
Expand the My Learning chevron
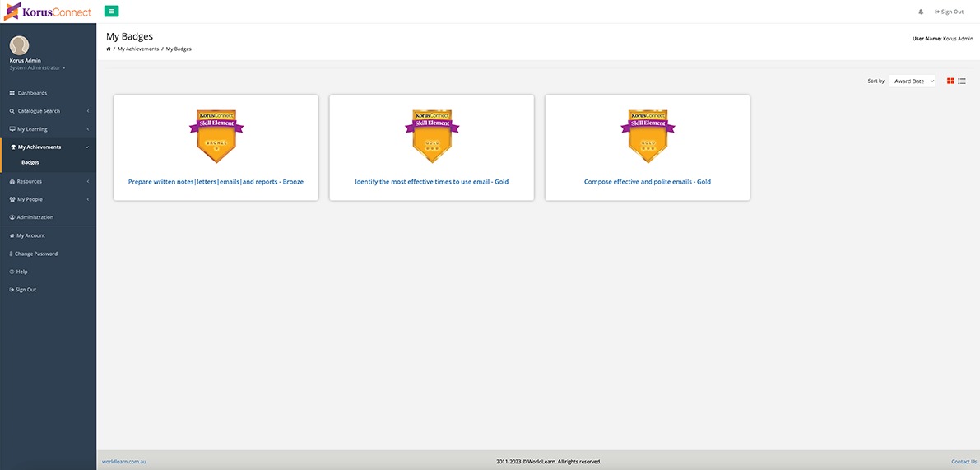click(x=87, y=129)
